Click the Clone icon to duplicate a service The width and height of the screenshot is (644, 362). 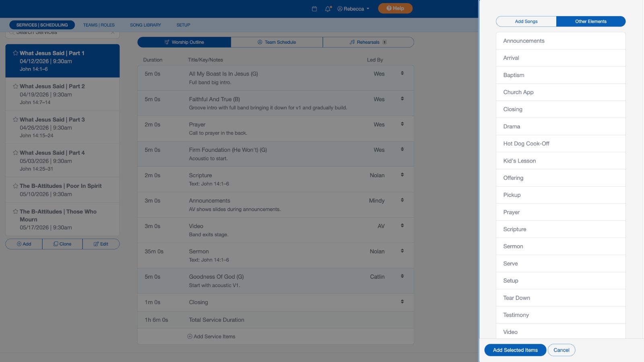56,244
